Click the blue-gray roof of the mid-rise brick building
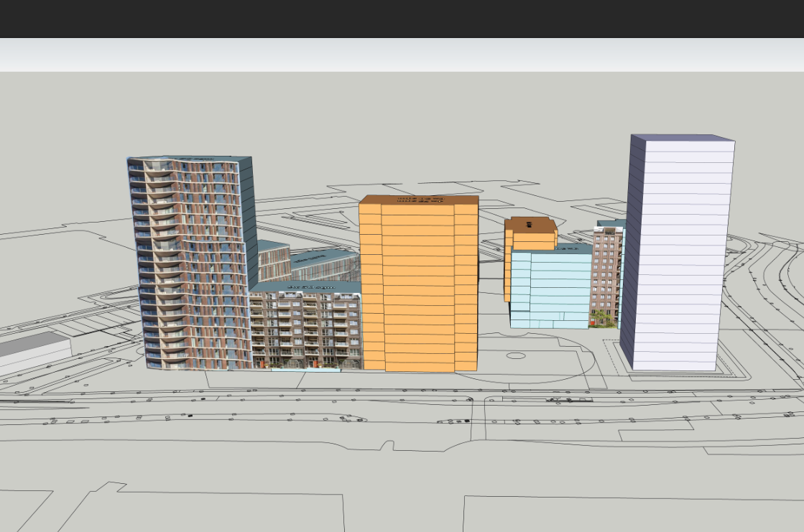Image resolution: width=804 pixels, height=532 pixels. click(x=305, y=286)
